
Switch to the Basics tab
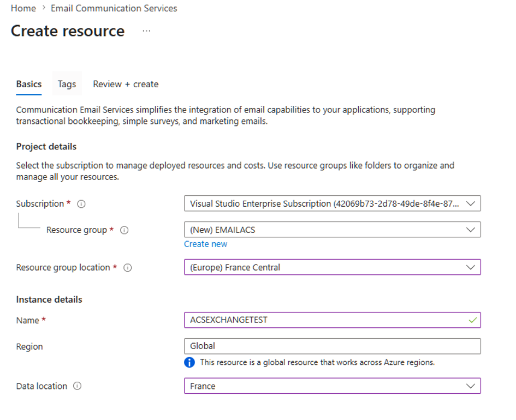point(29,84)
